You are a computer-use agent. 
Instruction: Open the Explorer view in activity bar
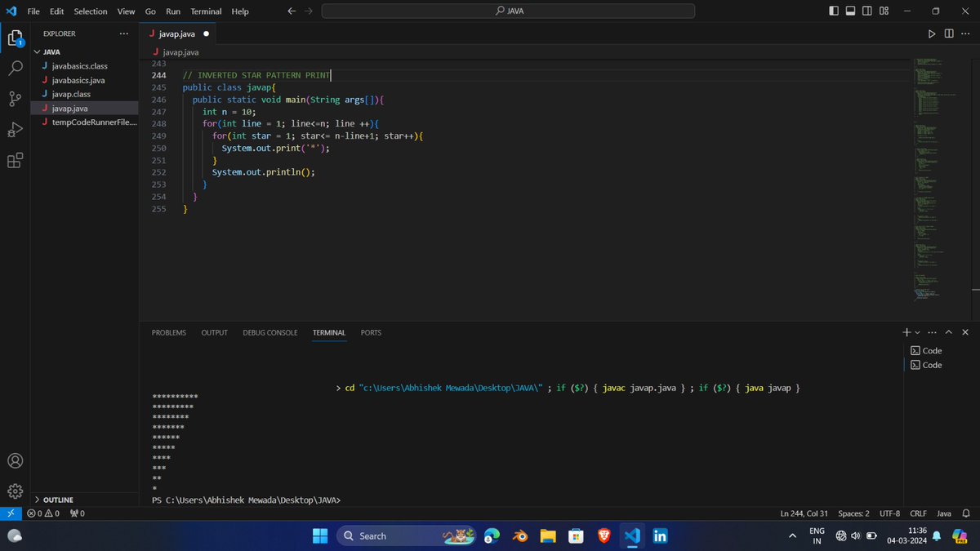click(15, 38)
